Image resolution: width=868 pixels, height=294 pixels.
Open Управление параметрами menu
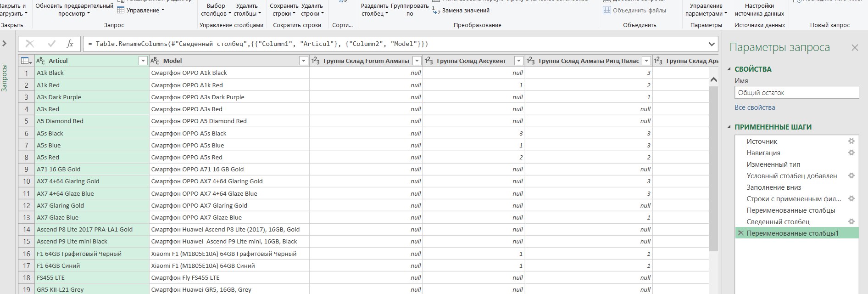(x=706, y=10)
